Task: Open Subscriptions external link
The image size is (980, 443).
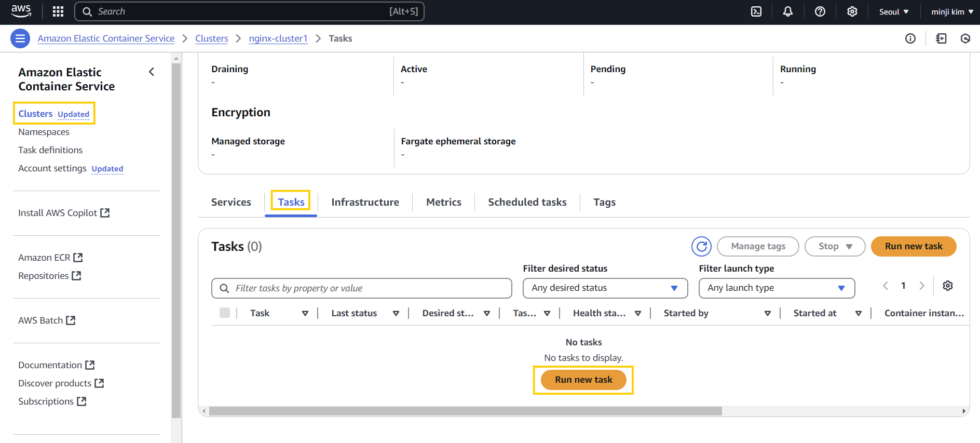Action: pos(52,401)
